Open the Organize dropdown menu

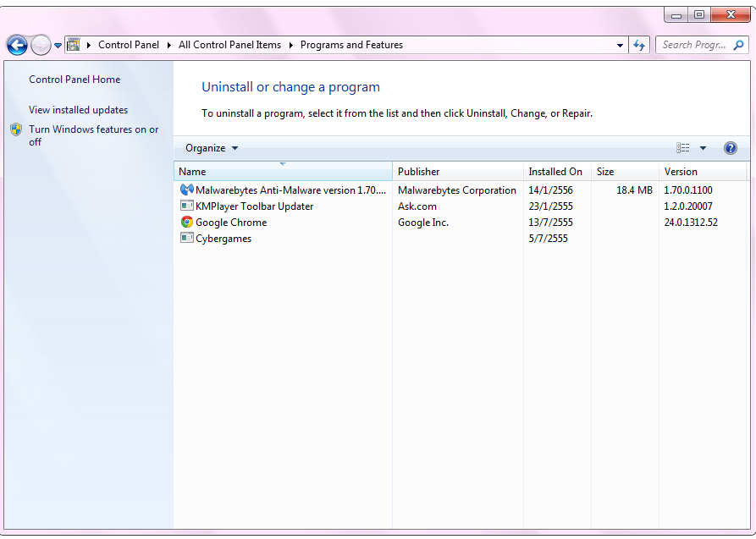click(212, 148)
